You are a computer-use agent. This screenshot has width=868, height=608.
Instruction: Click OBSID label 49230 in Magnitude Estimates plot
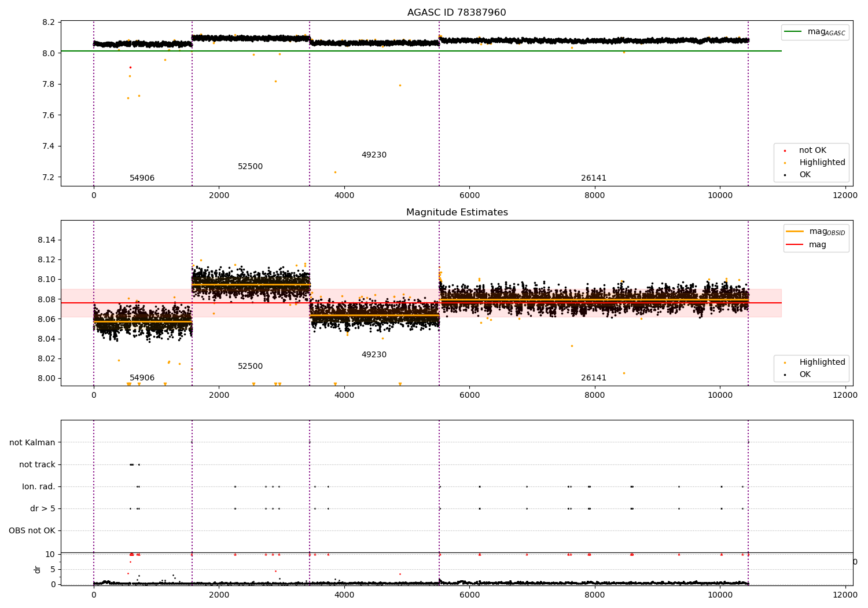(374, 355)
